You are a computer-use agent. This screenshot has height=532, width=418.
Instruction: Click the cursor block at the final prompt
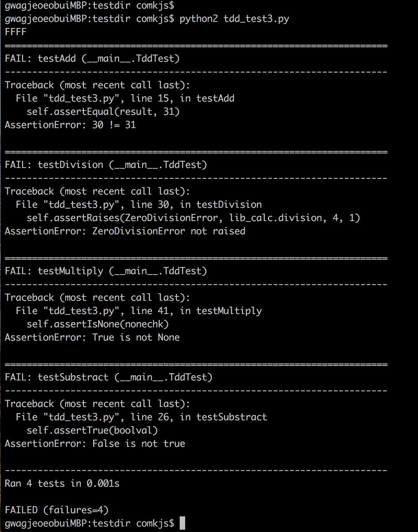182,523
